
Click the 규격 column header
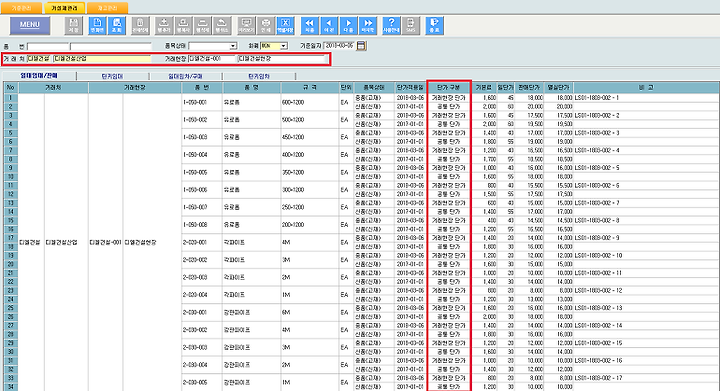[310, 87]
